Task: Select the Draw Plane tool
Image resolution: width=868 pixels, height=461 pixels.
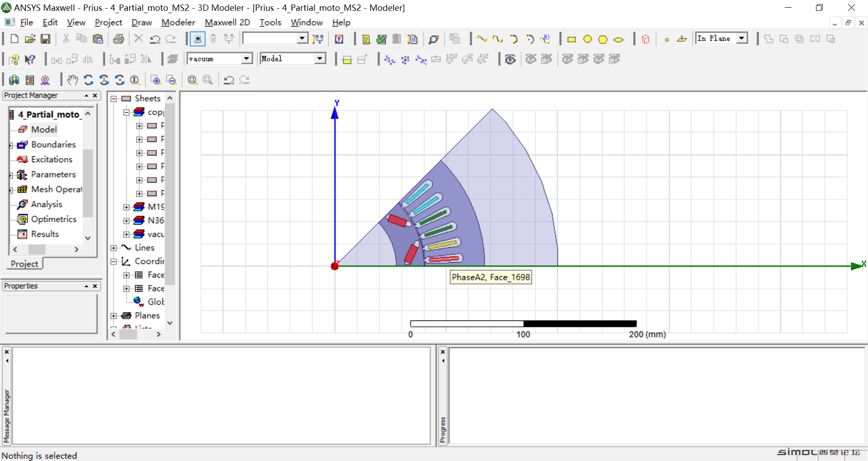Action: pyautogui.click(x=682, y=39)
